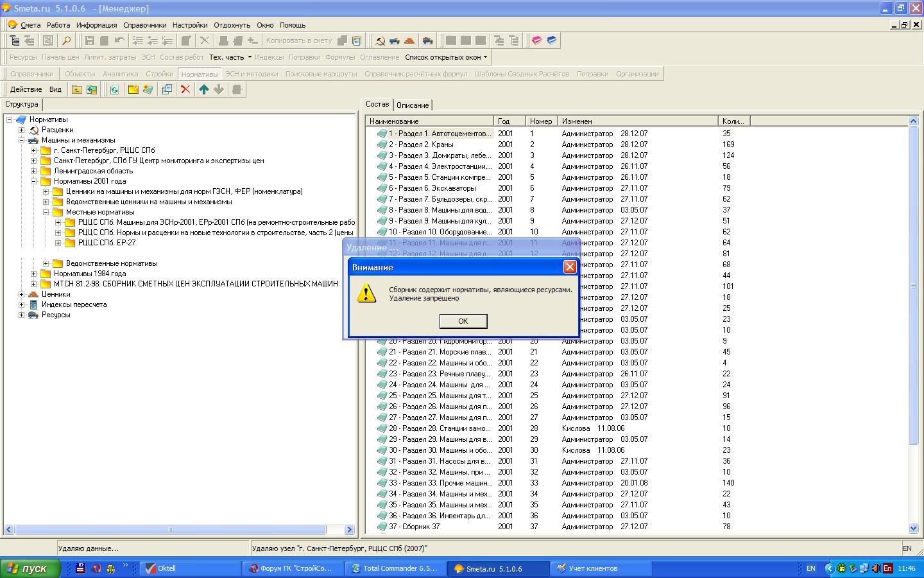Click the blue machine icon in main toolbar
924x578 pixels.
point(395,40)
